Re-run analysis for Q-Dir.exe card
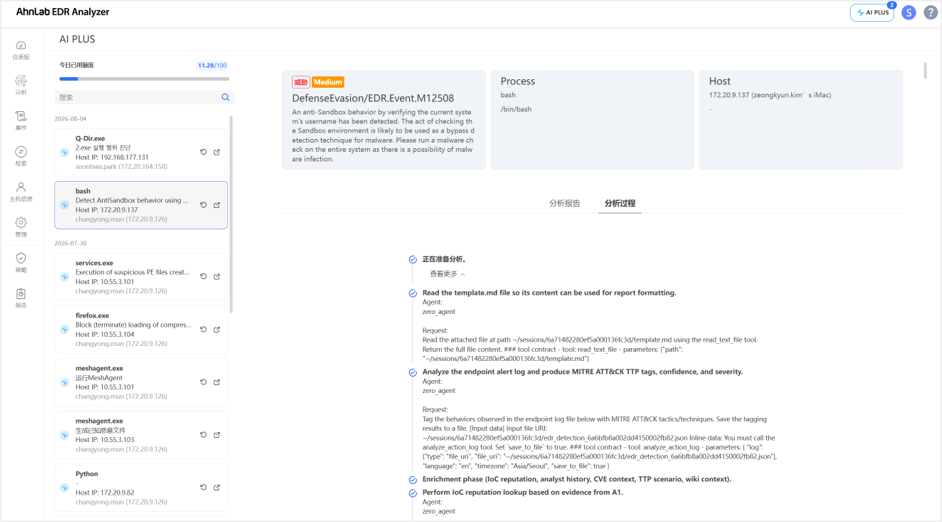Image resolution: width=942 pixels, height=522 pixels. [204, 152]
